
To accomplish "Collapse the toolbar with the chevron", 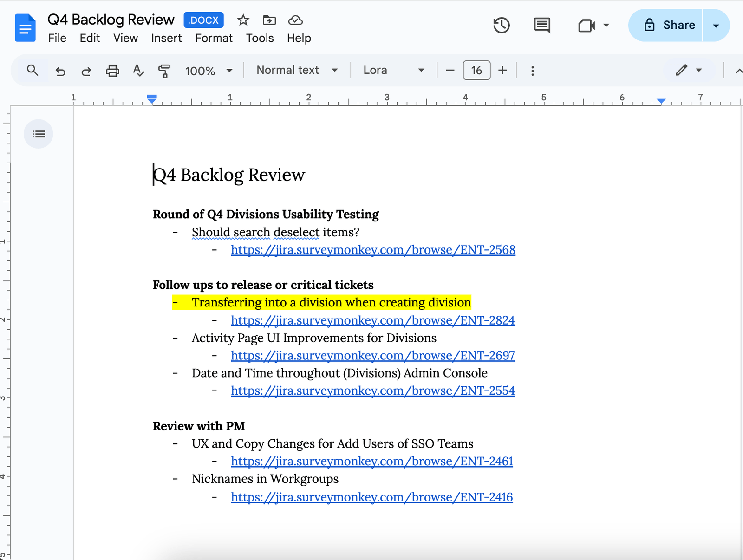I will tap(739, 71).
